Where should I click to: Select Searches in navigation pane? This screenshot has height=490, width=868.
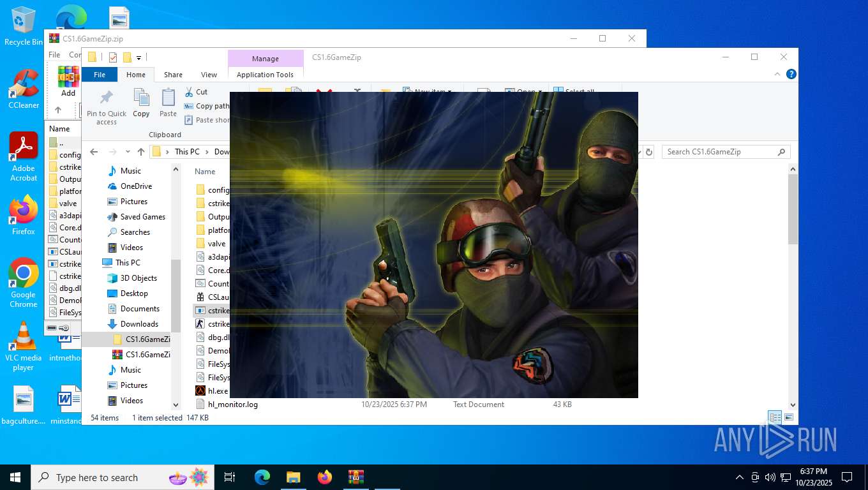click(x=135, y=232)
